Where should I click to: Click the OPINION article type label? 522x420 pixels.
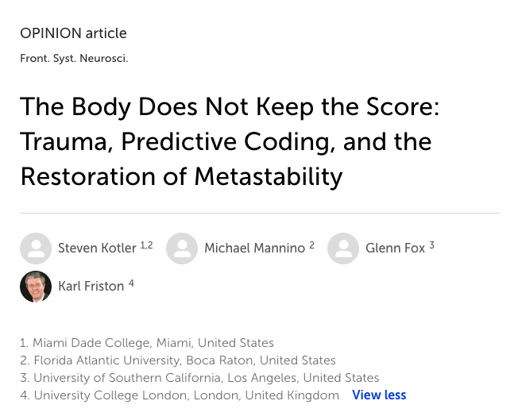(x=73, y=33)
